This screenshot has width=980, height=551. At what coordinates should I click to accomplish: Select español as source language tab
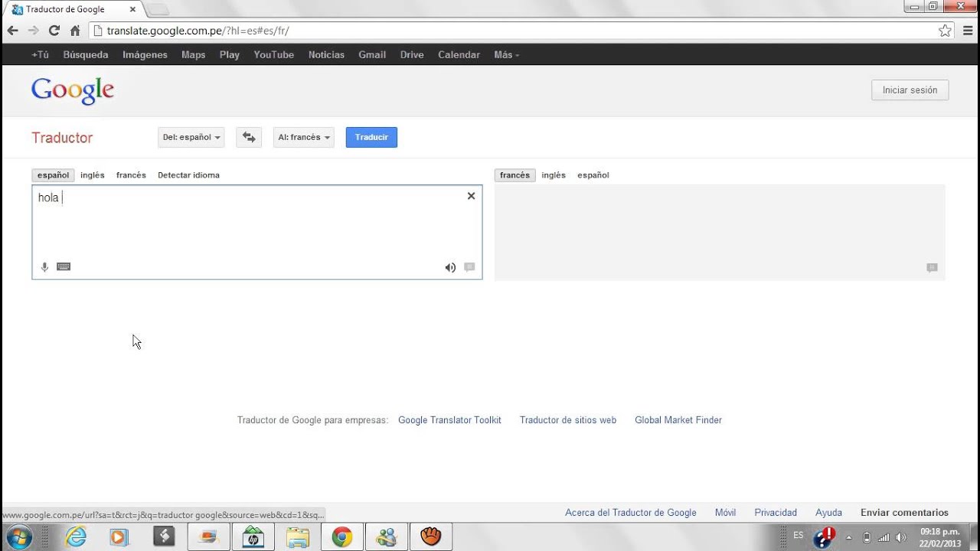(x=53, y=175)
